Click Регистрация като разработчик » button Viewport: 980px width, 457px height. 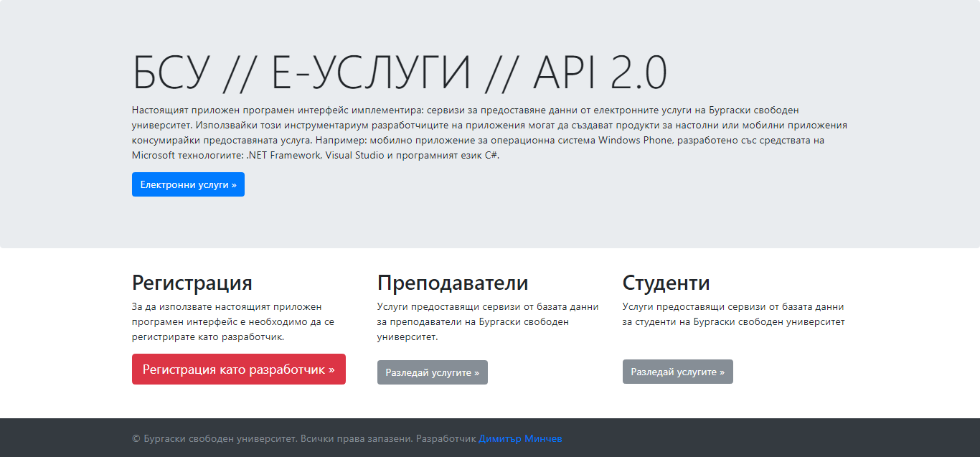pos(239,369)
